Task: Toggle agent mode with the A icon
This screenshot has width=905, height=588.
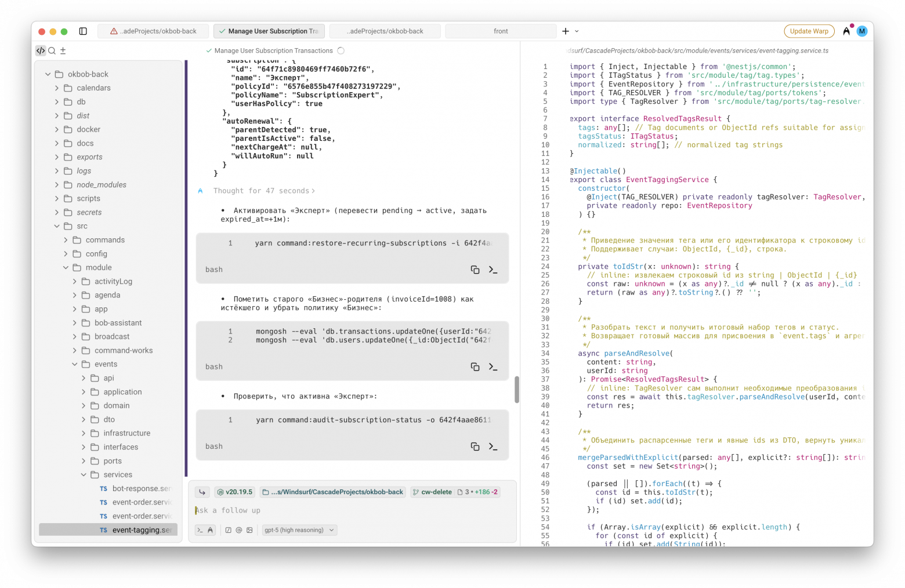Action: coord(211,529)
